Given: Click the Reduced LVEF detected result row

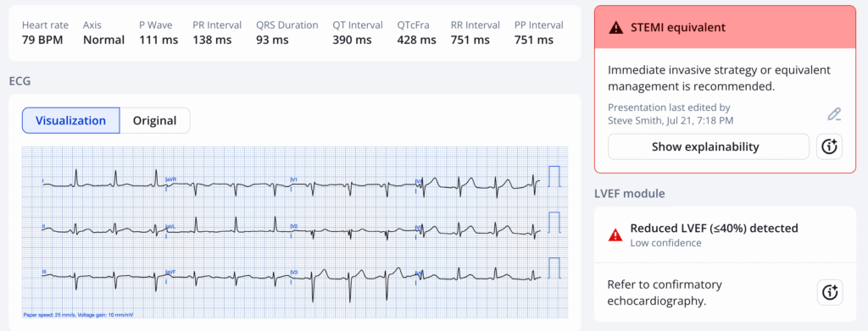Looking at the screenshot, I should [x=726, y=234].
